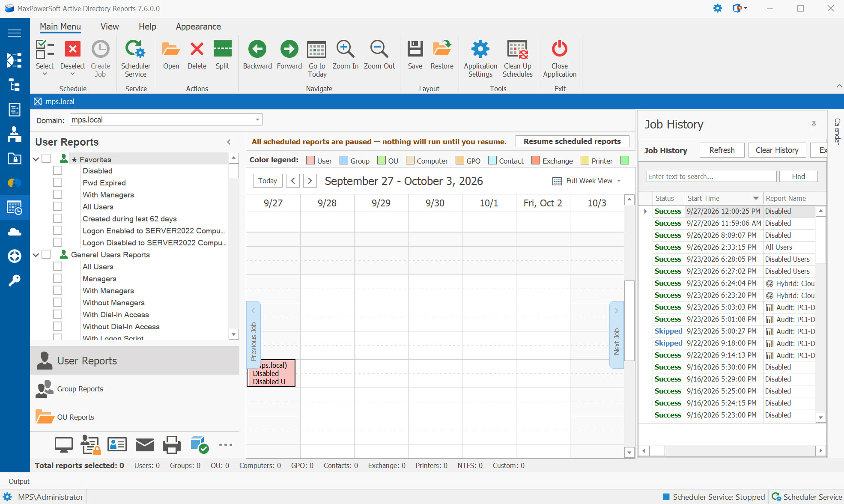Go Forward in the calendar
This screenshot has height=504, width=844.
point(289,49)
